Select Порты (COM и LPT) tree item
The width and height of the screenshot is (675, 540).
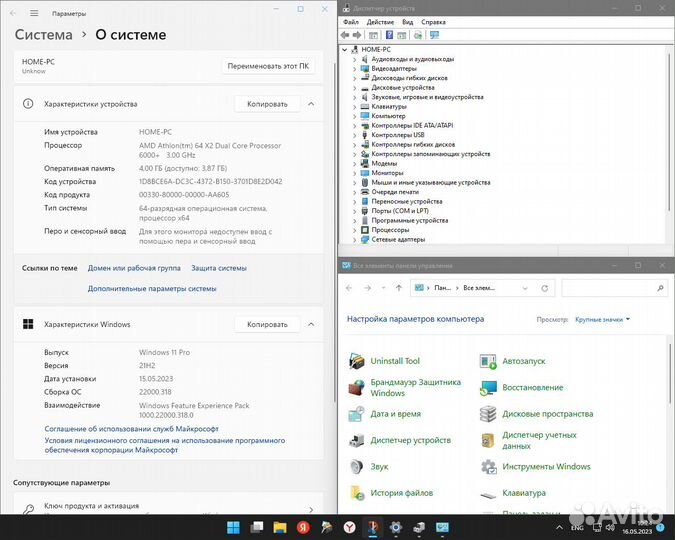(x=400, y=211)
